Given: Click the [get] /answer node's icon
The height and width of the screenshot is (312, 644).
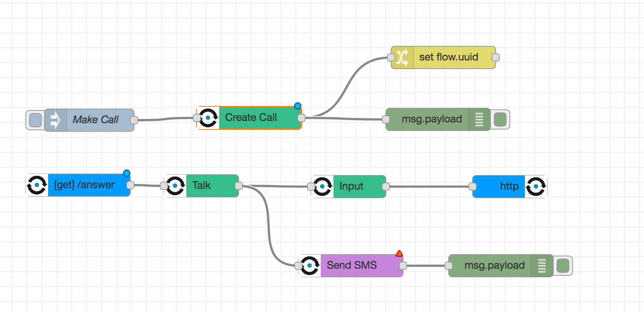Looking at the screenshot, I should coord(37,185).
